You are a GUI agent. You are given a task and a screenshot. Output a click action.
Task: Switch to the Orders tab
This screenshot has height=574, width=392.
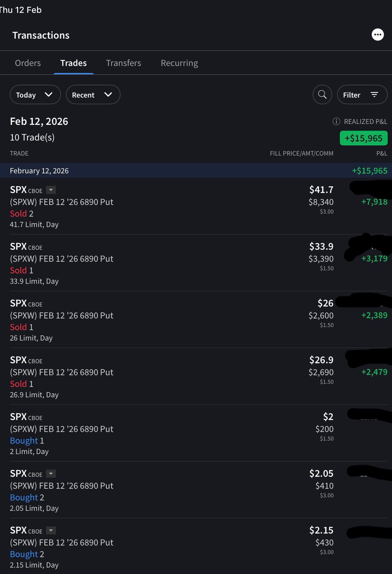(28, 63)
